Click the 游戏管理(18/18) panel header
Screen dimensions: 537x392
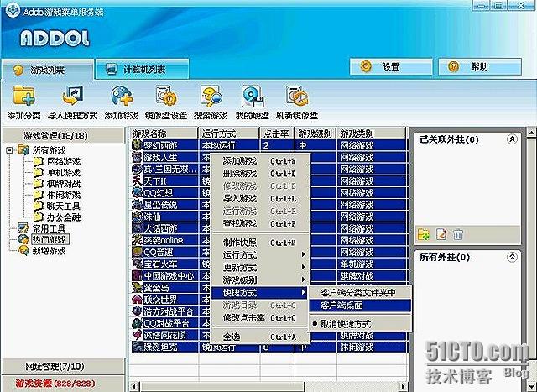(x=64, y=136)
